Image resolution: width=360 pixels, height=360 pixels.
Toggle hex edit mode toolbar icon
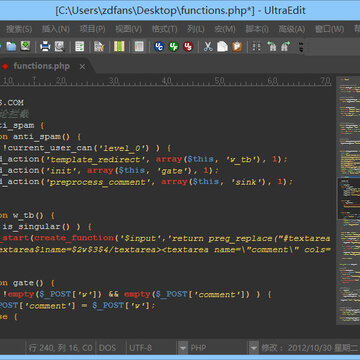[x=139, y=46]
